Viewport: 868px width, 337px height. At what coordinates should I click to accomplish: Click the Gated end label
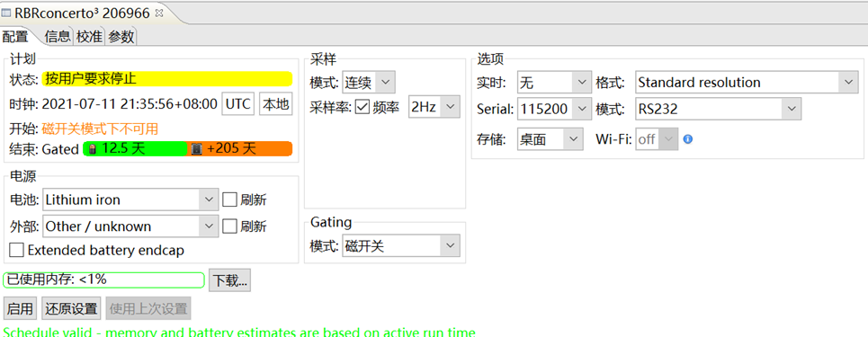pyautogui.click(x=60, y=149)
